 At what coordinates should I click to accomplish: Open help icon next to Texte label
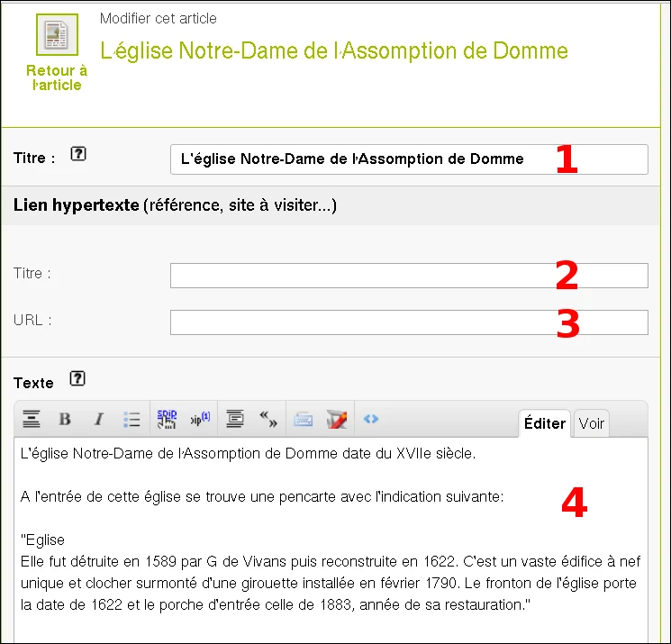point(77,378)
